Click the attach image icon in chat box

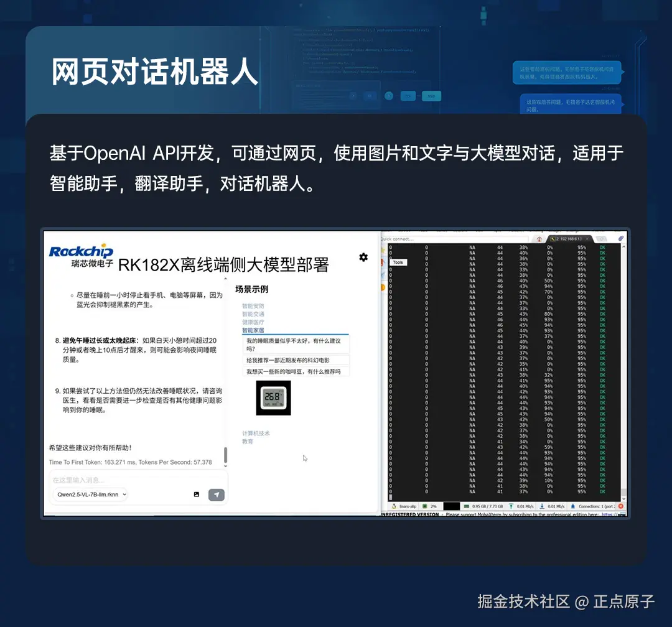tap(196, 494)
